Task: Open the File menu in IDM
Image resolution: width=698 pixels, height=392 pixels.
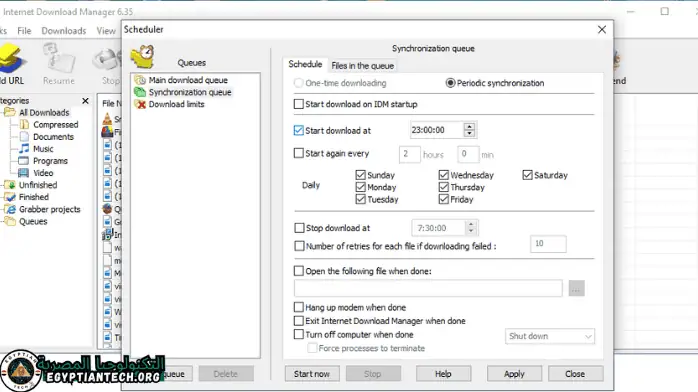Action: click(x=24, y=31)
